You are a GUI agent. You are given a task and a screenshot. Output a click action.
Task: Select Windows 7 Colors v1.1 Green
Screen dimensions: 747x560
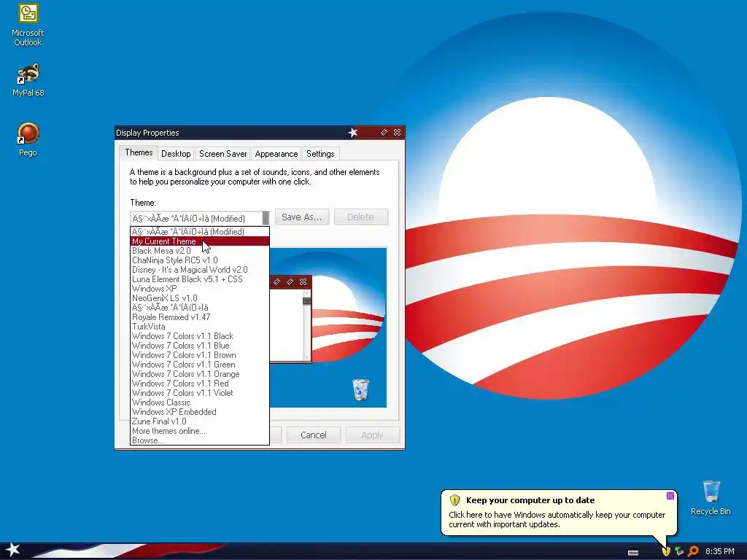click(200, 365)
